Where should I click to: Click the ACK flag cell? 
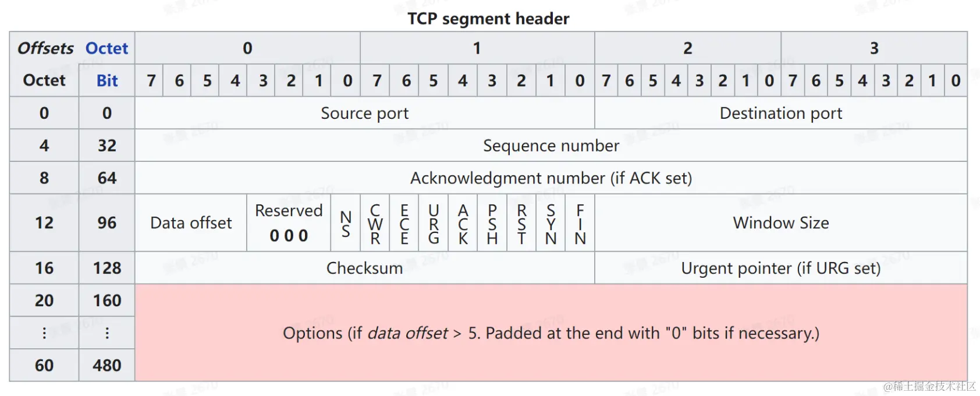(x=463, y=224)
